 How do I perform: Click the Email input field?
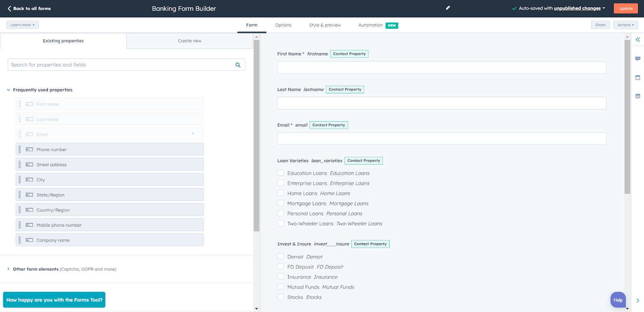click(x=442, y=138)
